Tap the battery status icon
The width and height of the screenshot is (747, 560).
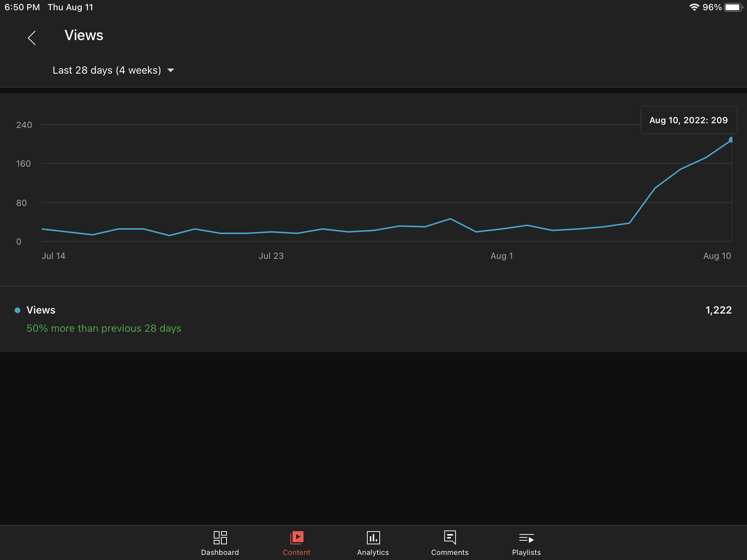click(x=734, y=7)
